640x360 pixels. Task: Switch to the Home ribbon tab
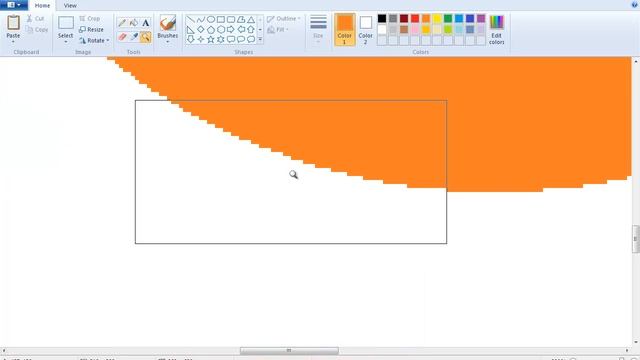(x=42, y=6)
